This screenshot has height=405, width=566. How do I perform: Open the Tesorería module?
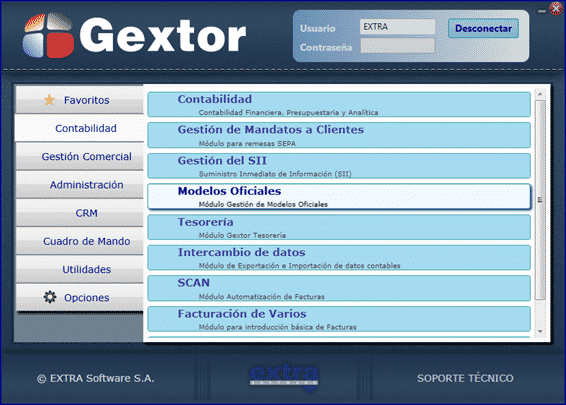339,227
